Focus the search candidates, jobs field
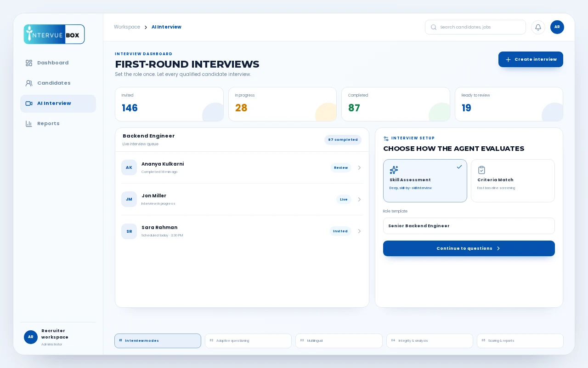Viewport: 588px width, 368px height. 475,27
